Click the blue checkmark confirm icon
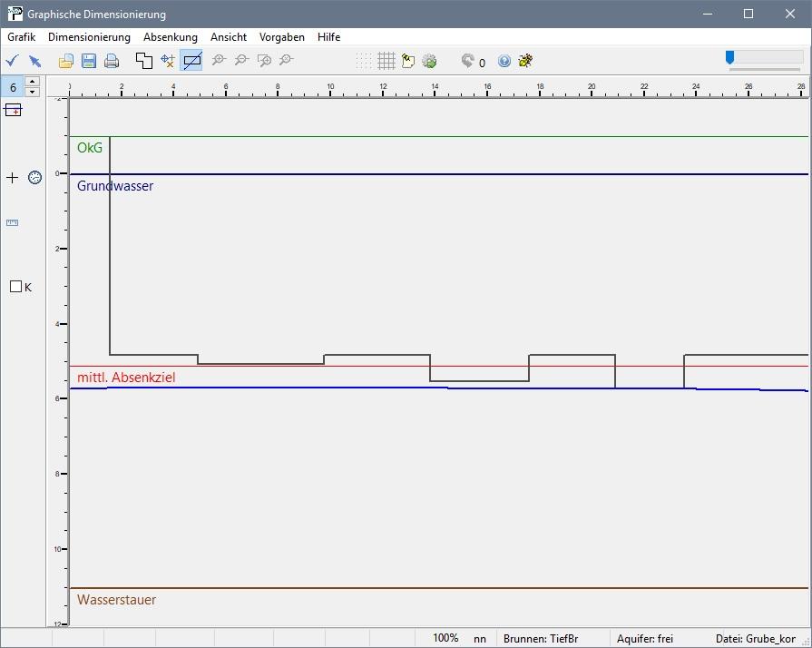Viewport: 812px width, 648px height. click(13, 61)
